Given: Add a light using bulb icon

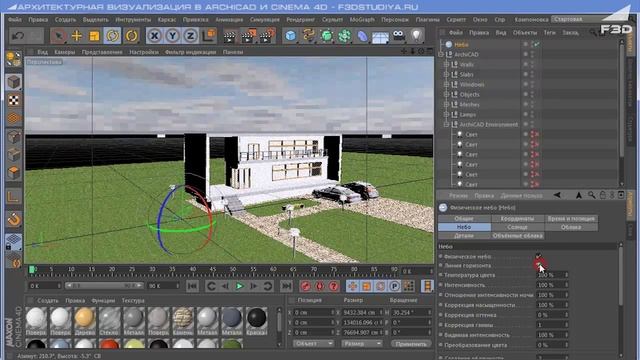Looking at the screenshot, I should pos(416,36).
